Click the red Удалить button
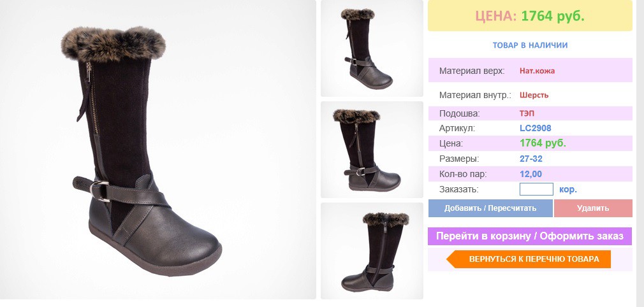The image size is (644, 307). point(593,208)
